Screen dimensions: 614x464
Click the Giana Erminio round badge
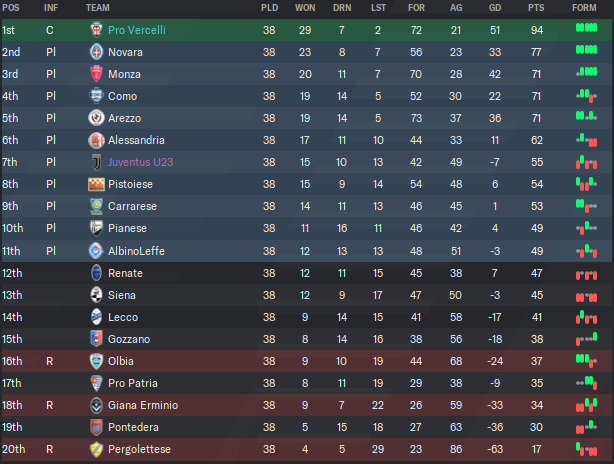coord(96,405)
